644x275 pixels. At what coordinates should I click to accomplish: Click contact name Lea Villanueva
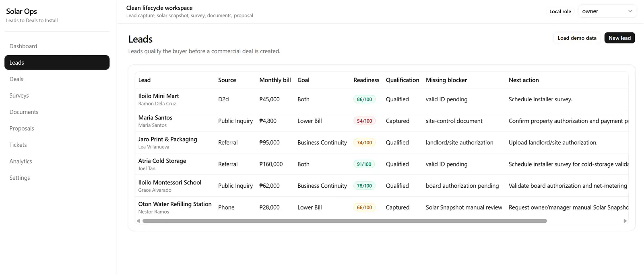(x=154, y=147)
